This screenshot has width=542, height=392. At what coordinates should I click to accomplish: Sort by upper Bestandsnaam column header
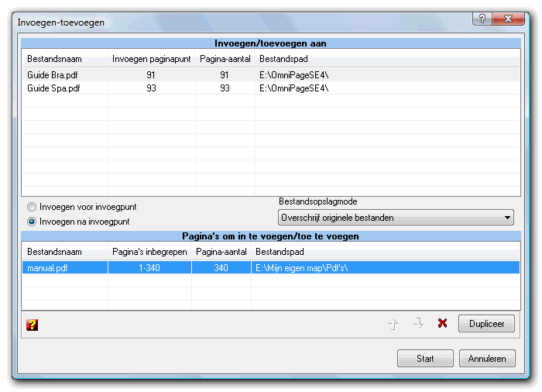pos(54,59)
